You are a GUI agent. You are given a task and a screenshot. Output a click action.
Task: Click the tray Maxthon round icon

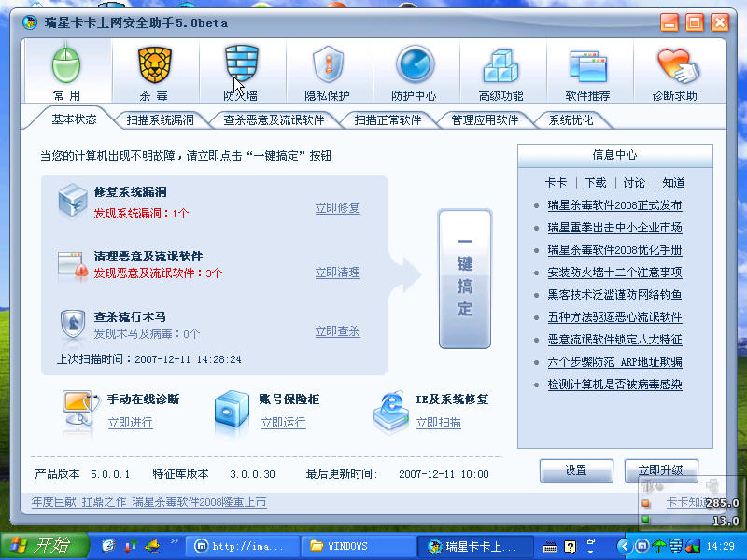[641, 546]
